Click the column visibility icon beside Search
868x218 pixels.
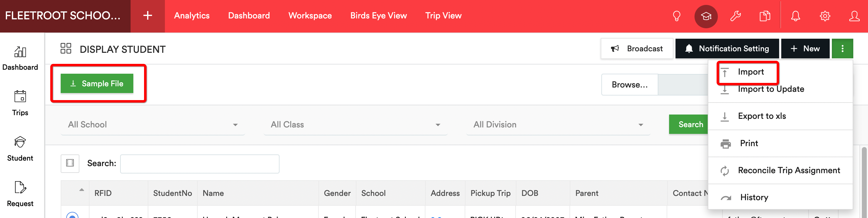click(x=70, y=163)
